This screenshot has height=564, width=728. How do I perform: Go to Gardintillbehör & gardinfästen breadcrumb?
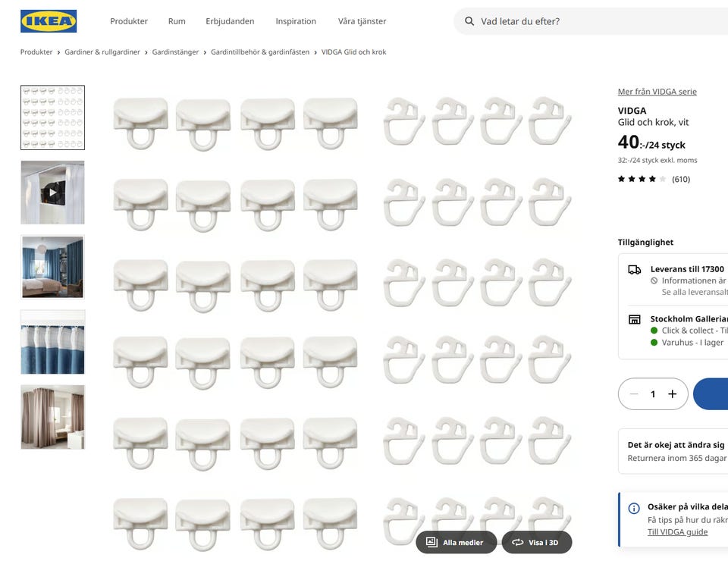tap(260, 52)
